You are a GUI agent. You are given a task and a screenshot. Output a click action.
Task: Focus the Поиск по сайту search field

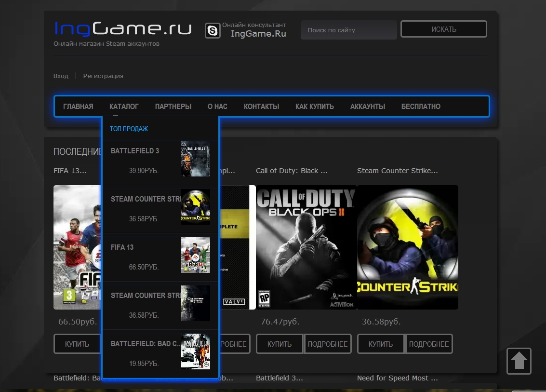(x=348, y=30)
